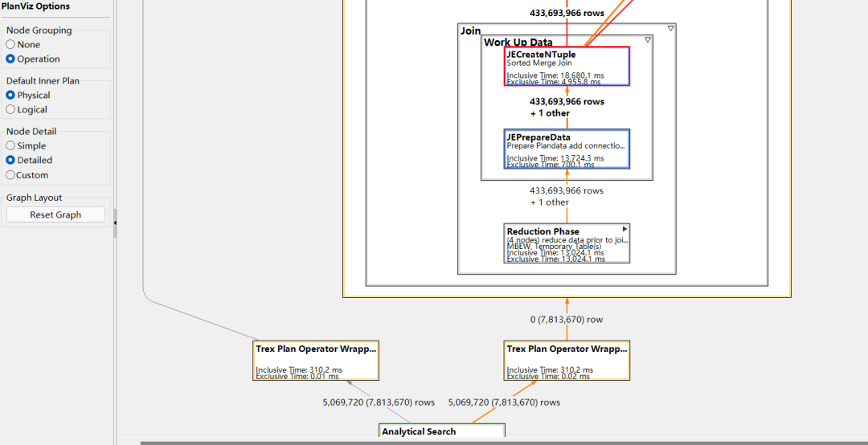
Task: Select the Trex Plan Operator node with 0.01 ms
Action: tap(316, 361)
